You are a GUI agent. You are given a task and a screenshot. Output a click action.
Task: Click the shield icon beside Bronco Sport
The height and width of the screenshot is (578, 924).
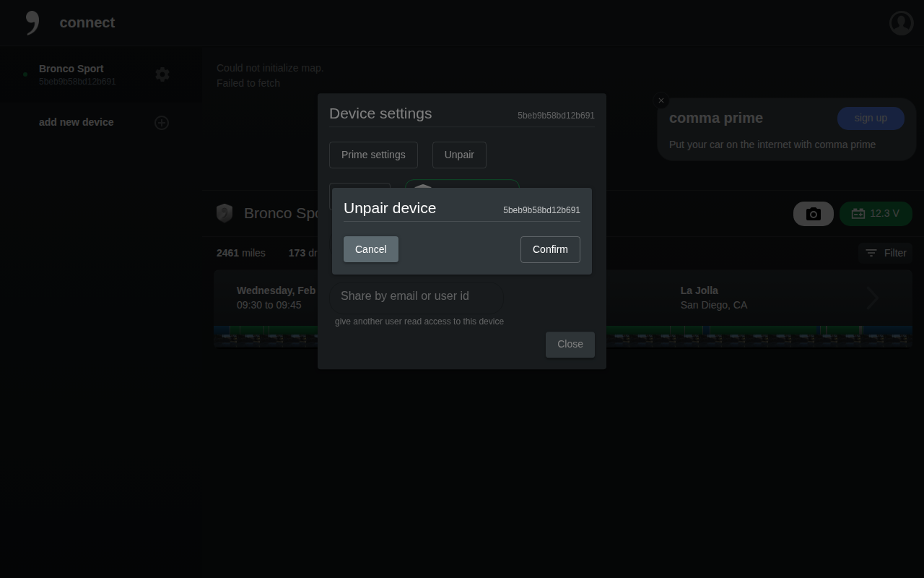click(x=225, y=213)
